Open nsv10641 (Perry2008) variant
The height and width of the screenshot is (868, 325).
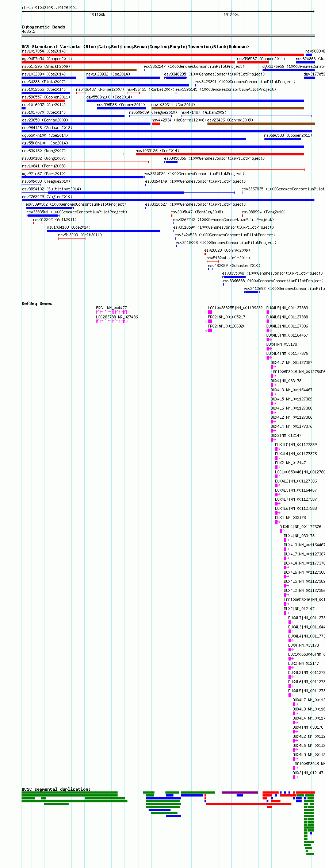click(x=44, y=166)
